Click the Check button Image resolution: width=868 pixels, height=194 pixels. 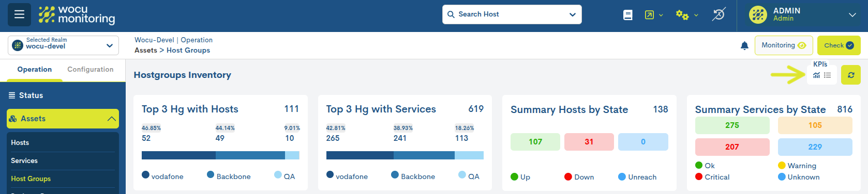[x=839, y=45]
